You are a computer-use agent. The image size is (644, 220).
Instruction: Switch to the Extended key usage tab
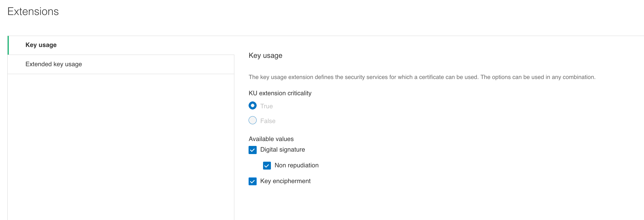(54, 64)
